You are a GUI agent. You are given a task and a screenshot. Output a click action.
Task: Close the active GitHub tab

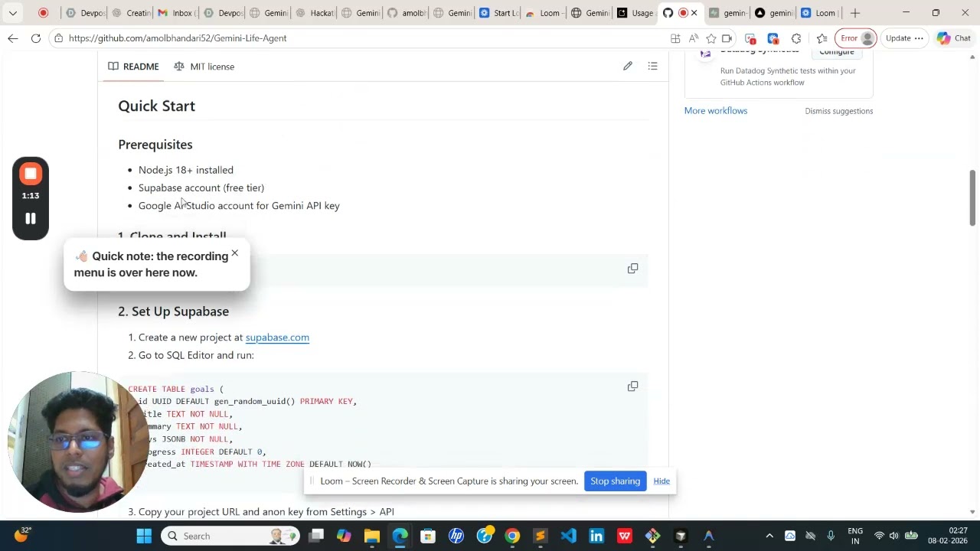tap(694, 13)
